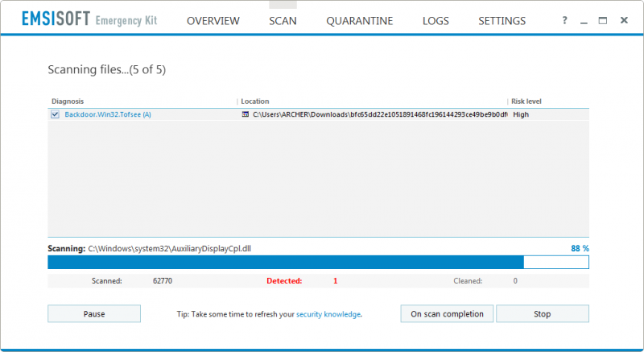
Task: Go to the Logs tab
Action: [436, 21]
